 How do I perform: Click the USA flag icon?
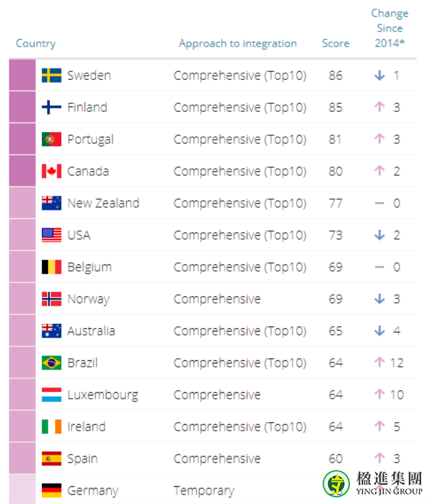pyautogui.click(x=51, y=235)
